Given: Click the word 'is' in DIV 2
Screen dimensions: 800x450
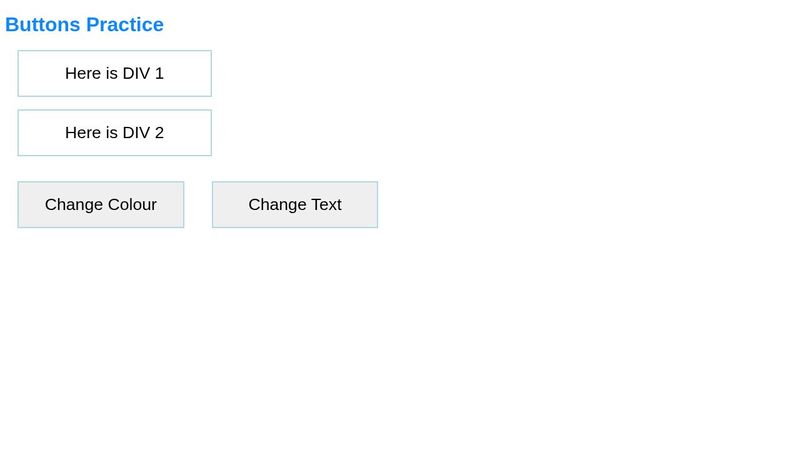Looking at the screenshot, I should (x=111, y=133).
